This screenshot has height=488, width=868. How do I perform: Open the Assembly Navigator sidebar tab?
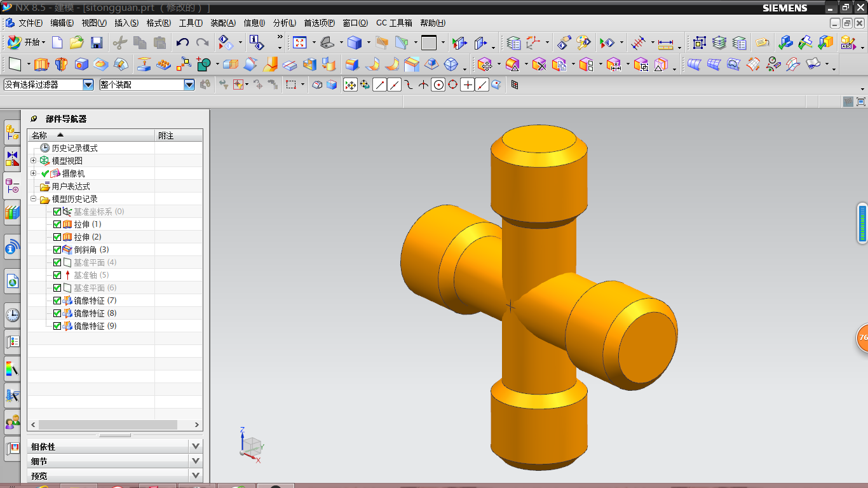pos(12,132)
